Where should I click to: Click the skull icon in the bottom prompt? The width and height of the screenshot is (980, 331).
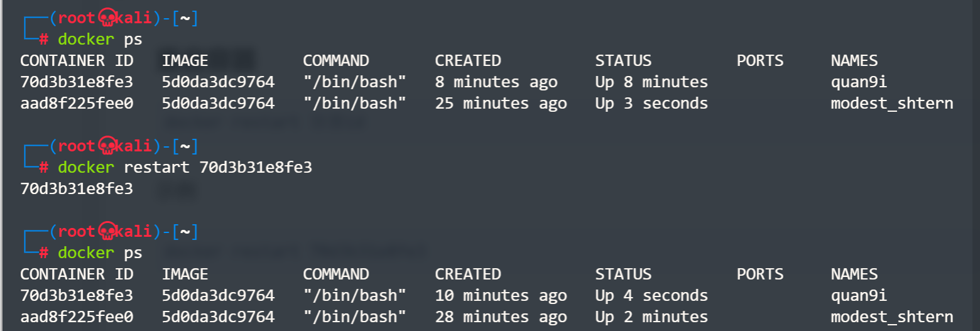105,232
